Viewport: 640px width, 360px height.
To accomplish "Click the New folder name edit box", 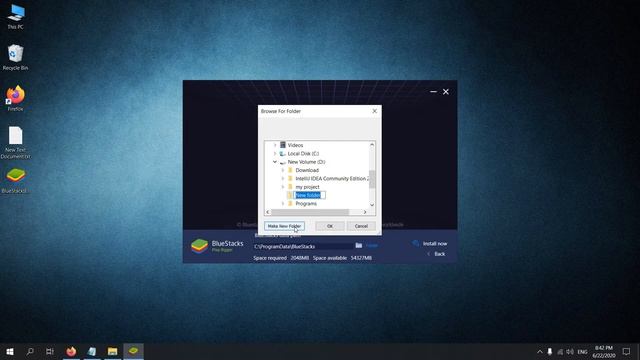I will pyautogui.click(x=310, y=195).
